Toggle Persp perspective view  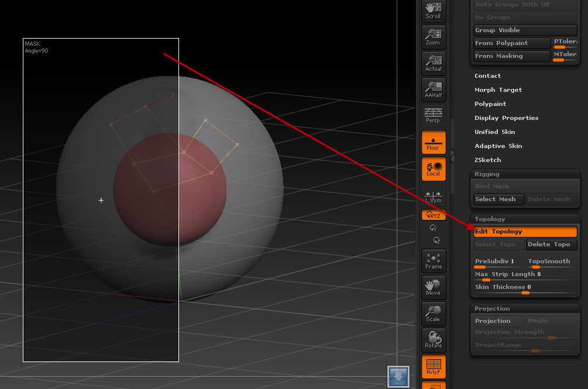point(433,115)
